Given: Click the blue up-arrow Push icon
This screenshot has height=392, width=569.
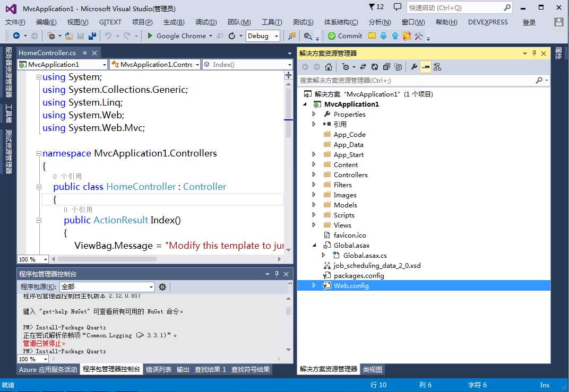Looking at the screenshot, I should tap(395, 36).
